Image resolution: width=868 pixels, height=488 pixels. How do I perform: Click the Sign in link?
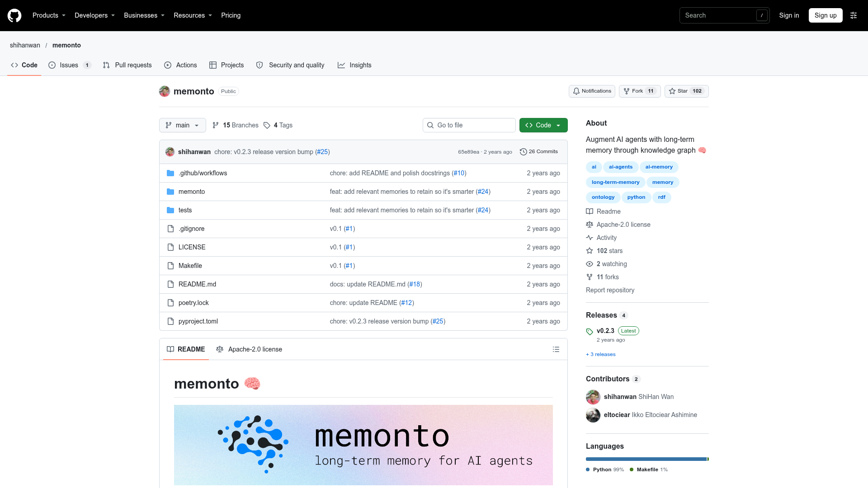pos(789,15)
